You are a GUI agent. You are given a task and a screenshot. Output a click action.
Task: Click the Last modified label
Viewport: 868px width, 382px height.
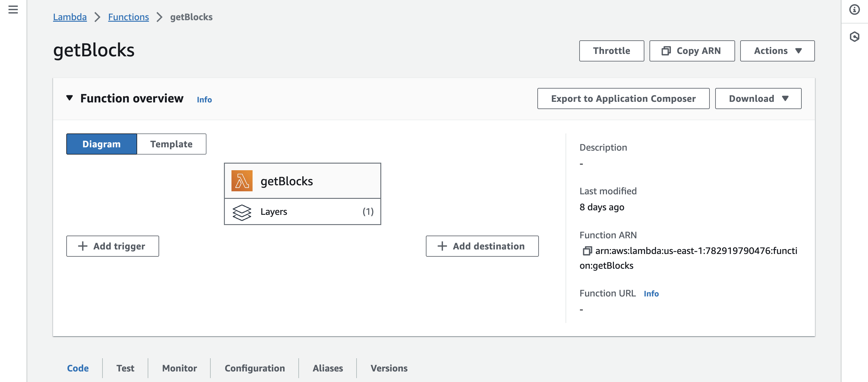point(608,191)
